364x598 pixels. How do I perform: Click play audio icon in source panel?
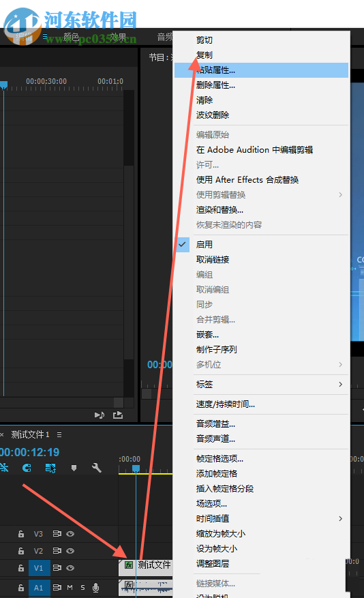[100, 415]
